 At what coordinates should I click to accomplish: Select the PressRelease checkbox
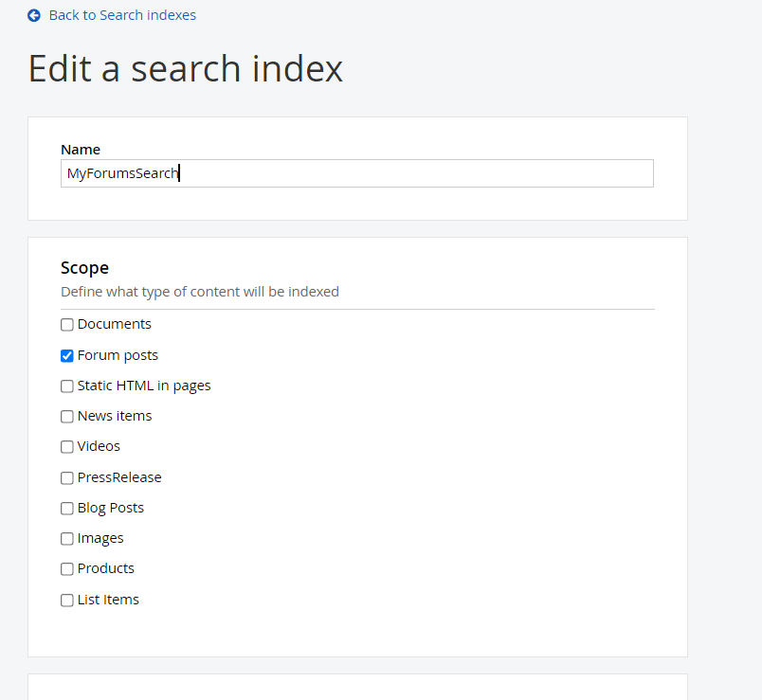67,478
